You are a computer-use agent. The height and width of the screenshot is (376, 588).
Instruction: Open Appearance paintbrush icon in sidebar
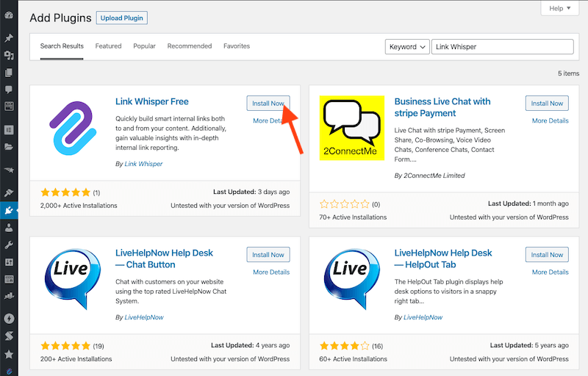(x=9, y=193)
